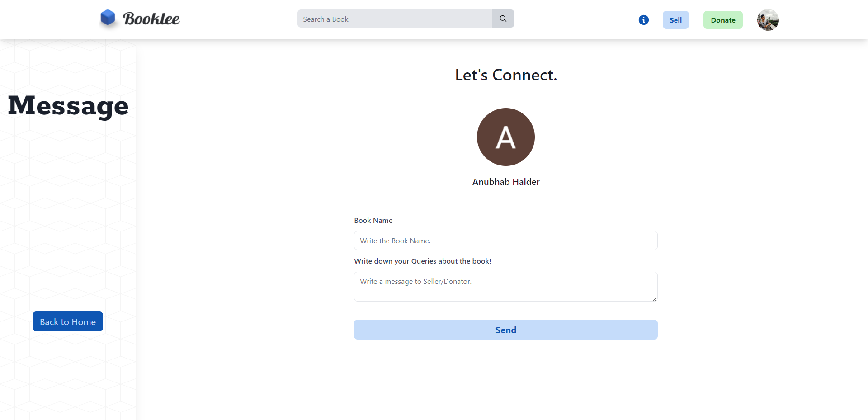Open the blue info icon
Image resolution: width=868 pixels, height=420 pixels.
[644, 20]
